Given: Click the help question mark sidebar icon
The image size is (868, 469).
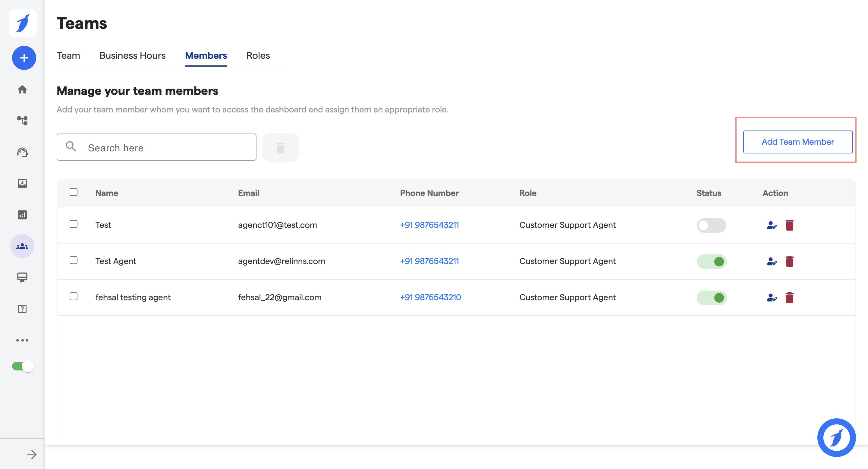Looking at the screenshot, I should pyautogui.click(x=22, y=309).
